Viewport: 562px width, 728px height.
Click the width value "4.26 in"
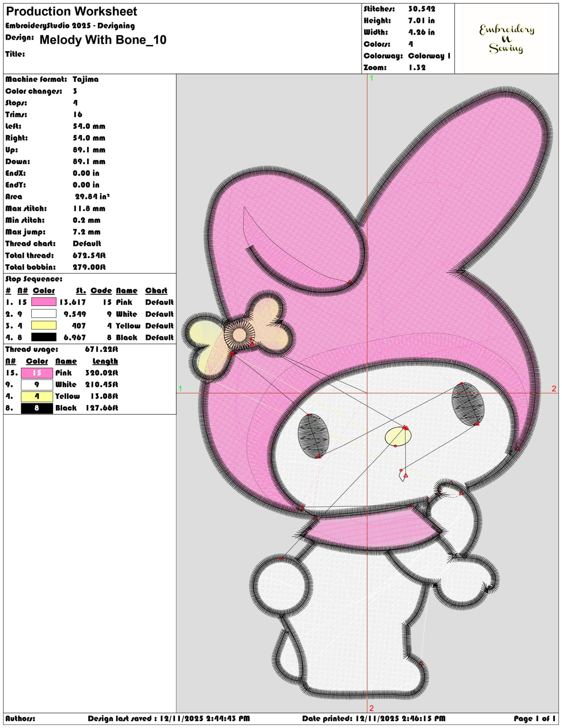[421, 32]
